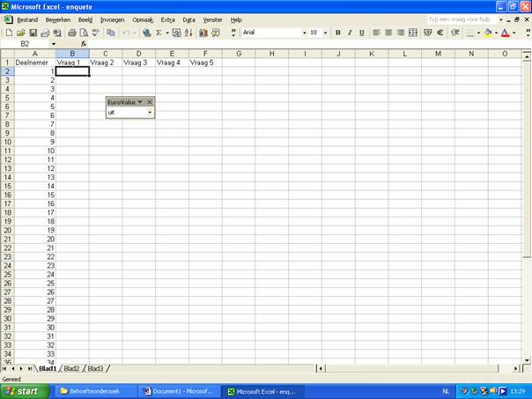Switch to the Blad3 sheet tab

point(95,368)
